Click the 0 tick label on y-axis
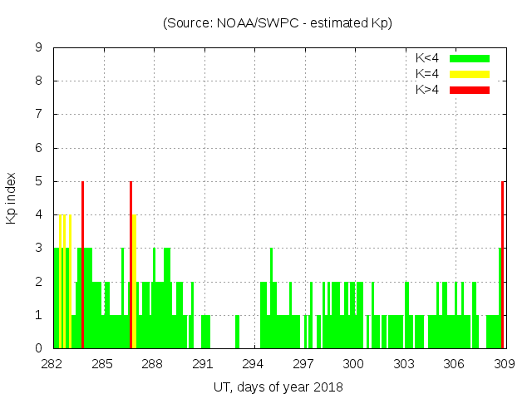 click(39, 348)
